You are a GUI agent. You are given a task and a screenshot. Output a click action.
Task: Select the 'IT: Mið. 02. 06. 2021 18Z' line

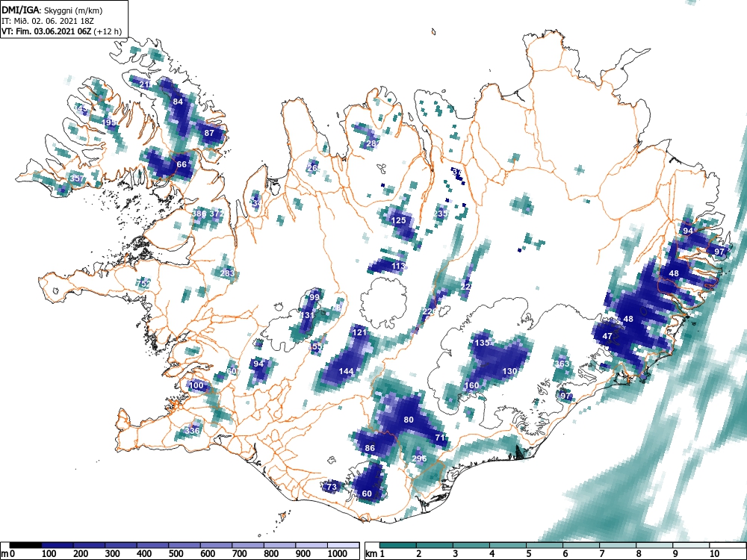click(x=46, y=21)
